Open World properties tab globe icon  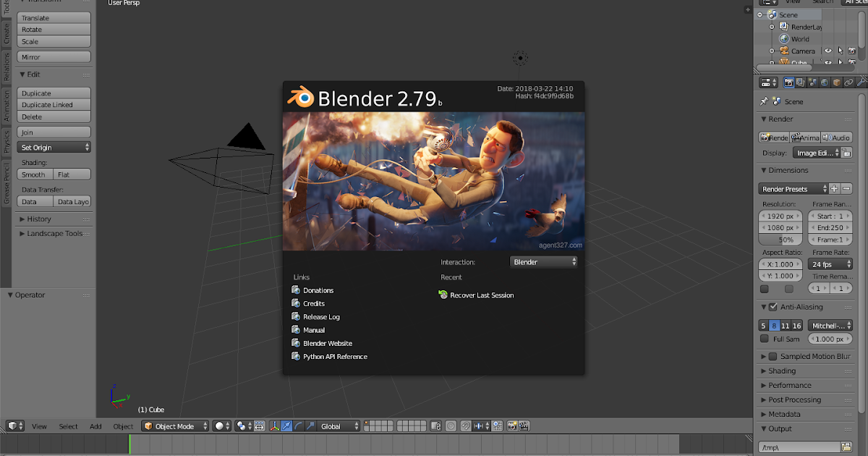click(825, 83)
